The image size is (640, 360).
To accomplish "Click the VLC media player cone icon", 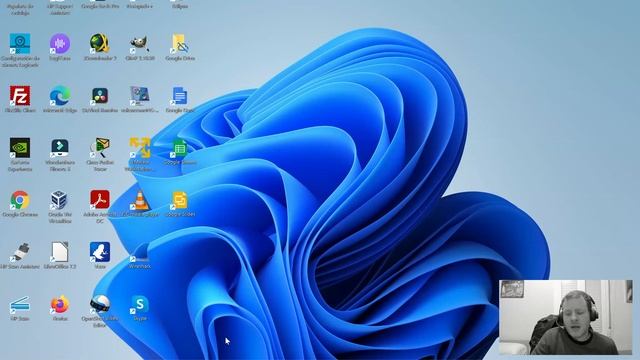I will tap(140, 200).
